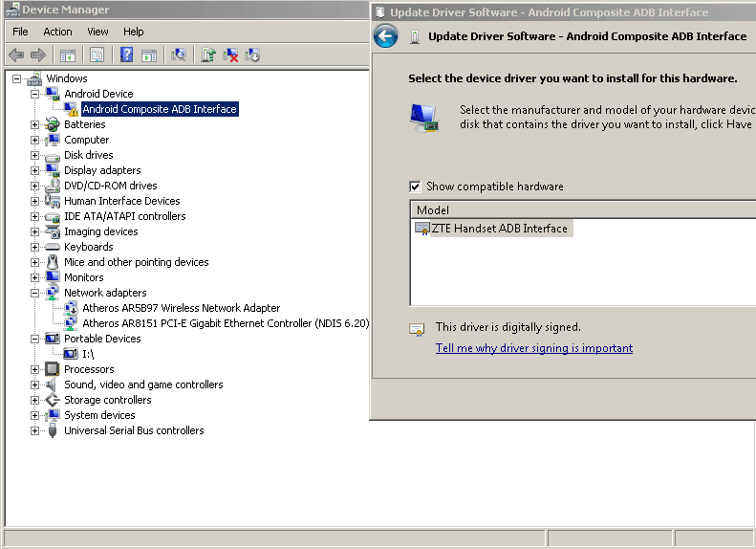Open the File menu
The image size is (756, 549).
coord(20,32)
